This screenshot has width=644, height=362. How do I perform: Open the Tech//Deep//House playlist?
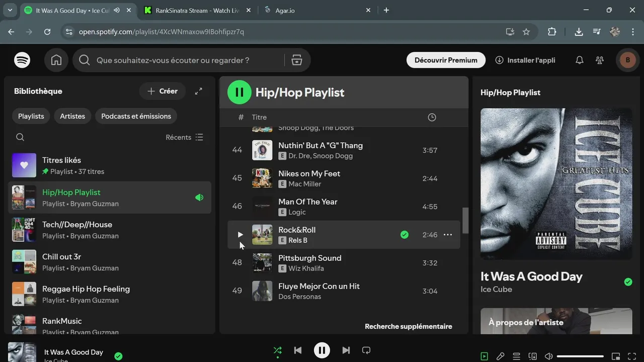[110, 230]
